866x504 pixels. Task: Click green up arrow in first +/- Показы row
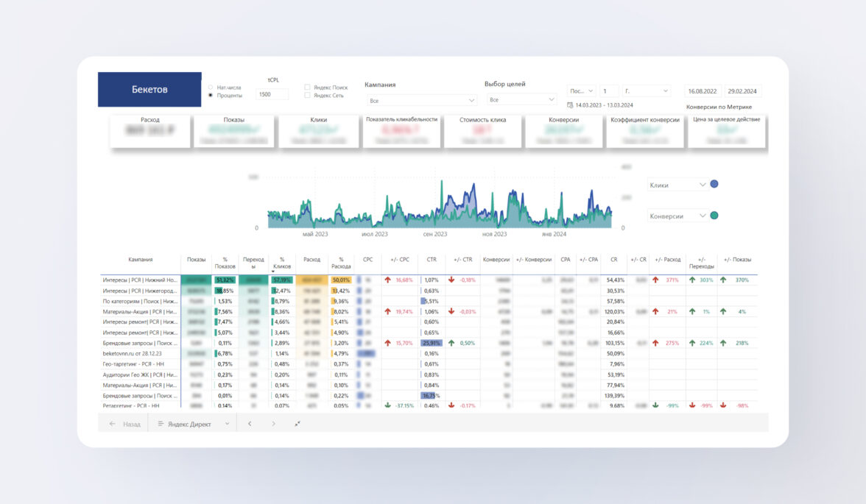(x=723, y=280)
